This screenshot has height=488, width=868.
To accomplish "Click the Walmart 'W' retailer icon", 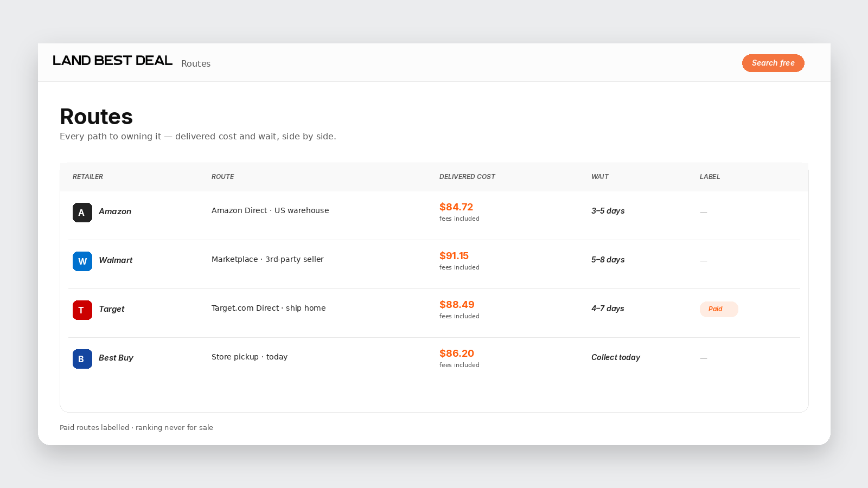I will click(82, 261).
